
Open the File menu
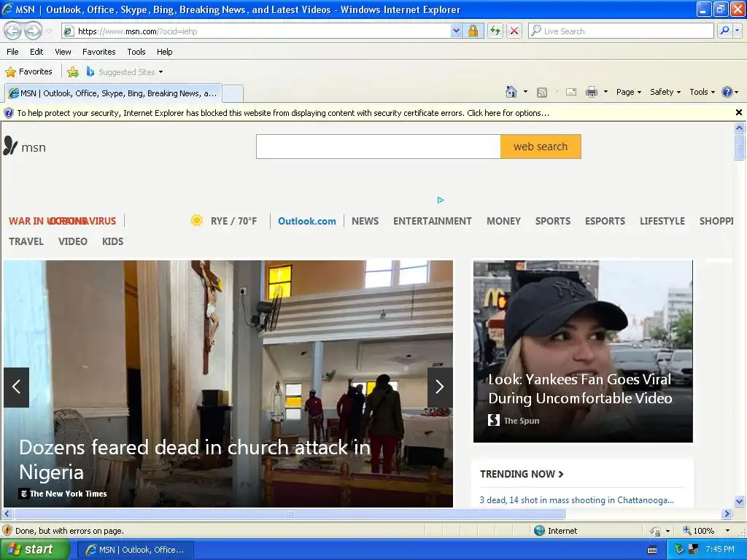pyautogui.click(x=13, y=52)
